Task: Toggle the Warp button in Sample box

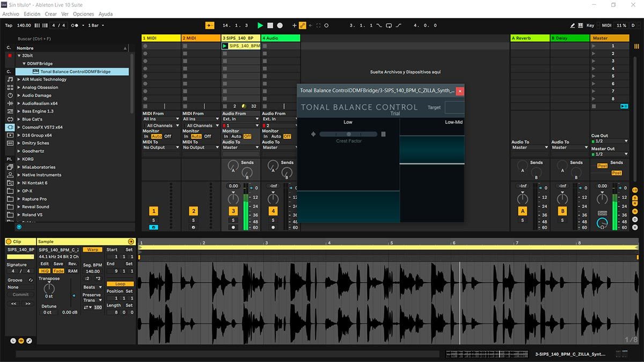Action: 93,249
